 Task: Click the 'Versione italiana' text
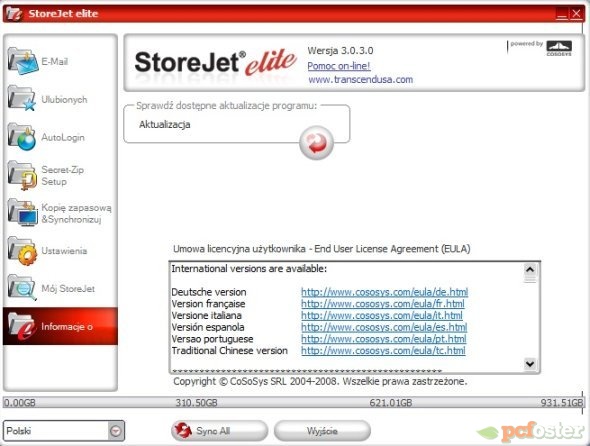click(206, 315)
